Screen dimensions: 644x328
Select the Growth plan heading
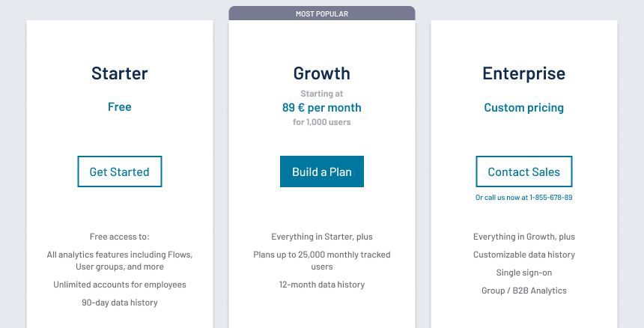[x=321, y=73]
